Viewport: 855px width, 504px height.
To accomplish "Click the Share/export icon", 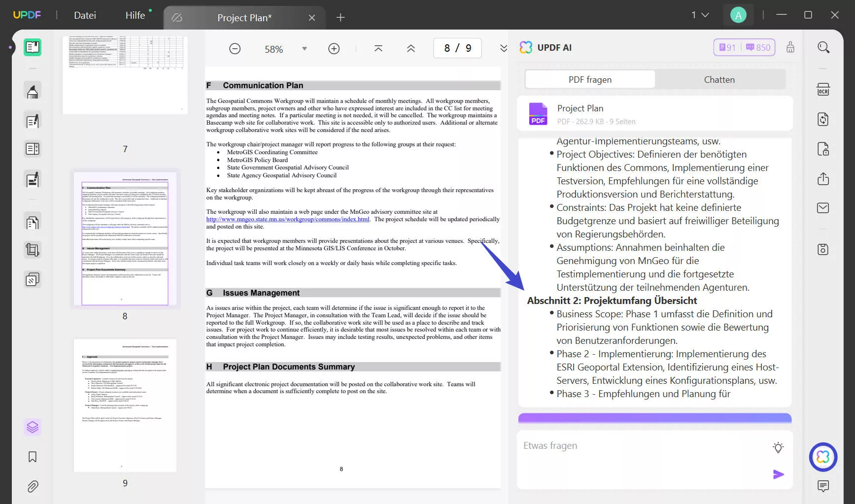I will (x=823, y=179).
